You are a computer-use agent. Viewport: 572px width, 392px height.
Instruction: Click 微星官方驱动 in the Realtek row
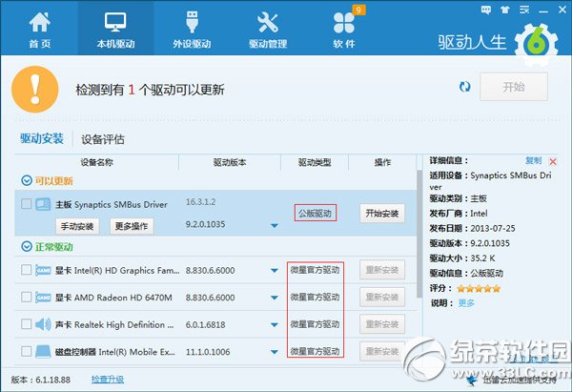pos(315,324)
